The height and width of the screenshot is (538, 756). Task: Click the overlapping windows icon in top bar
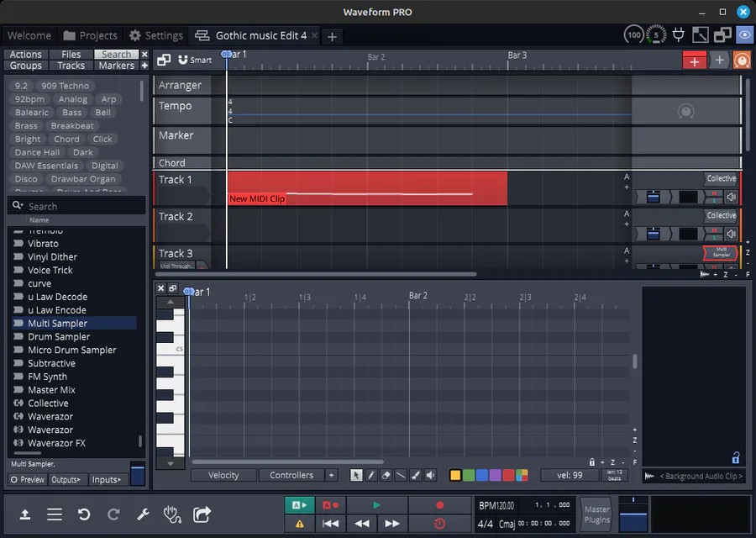click(x=722, y=34)
